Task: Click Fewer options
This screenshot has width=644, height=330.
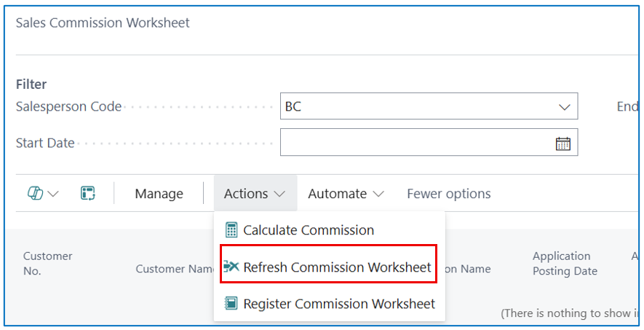Action: pos(449,194)
